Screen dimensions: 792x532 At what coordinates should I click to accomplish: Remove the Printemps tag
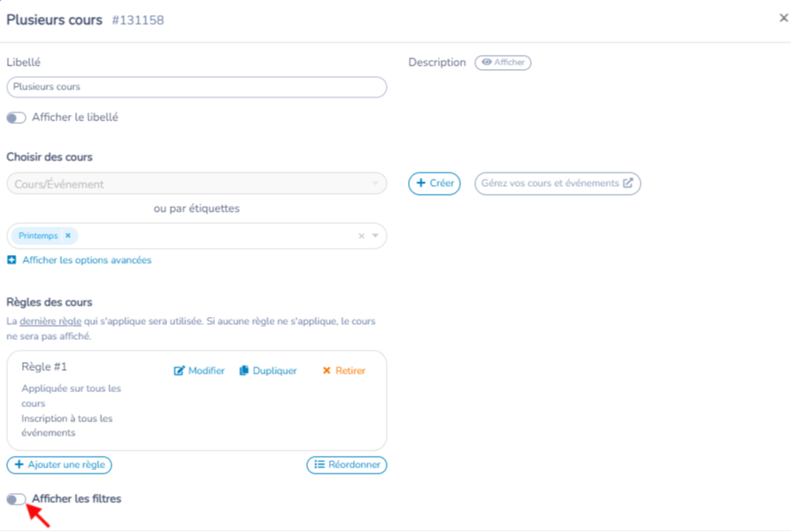click(x=68, y=235)
